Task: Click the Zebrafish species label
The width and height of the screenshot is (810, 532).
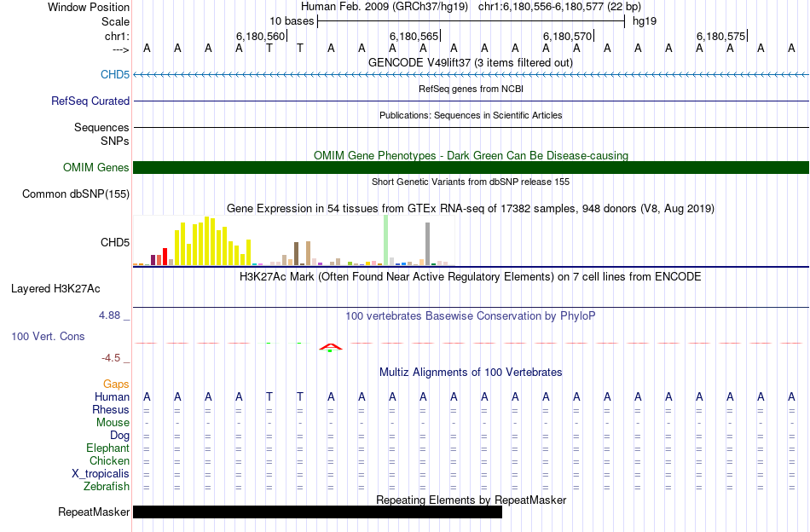Action: (x=106, y=486)
